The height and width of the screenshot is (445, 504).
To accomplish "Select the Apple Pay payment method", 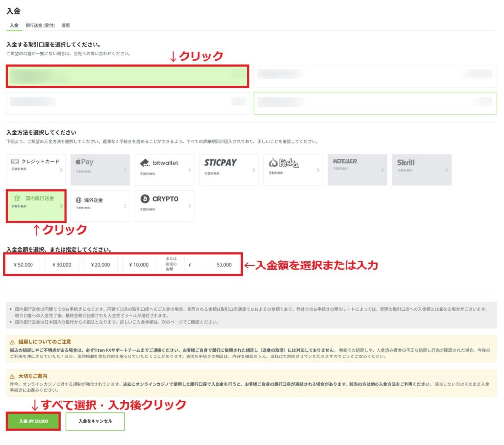I will [100, 169].
